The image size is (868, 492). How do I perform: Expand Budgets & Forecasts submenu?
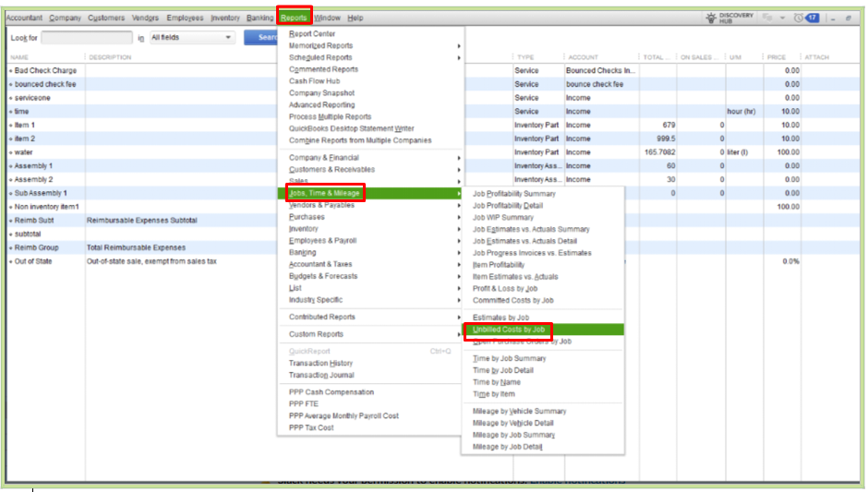click(x=371, y=276)
